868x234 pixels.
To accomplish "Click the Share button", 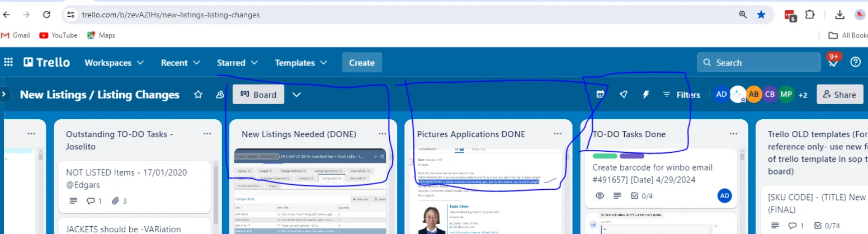I will point(839,95).
